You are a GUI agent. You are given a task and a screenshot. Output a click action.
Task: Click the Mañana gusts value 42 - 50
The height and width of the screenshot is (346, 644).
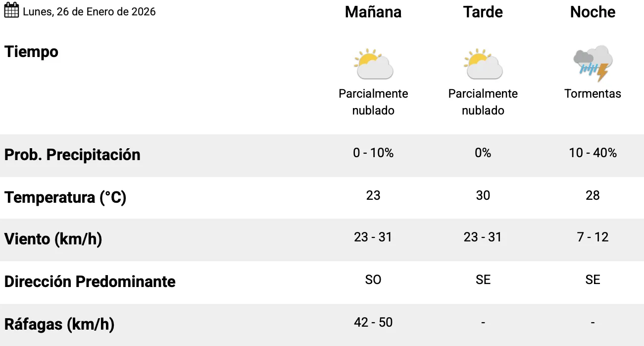pyautogui.click(x=373, y=322)
